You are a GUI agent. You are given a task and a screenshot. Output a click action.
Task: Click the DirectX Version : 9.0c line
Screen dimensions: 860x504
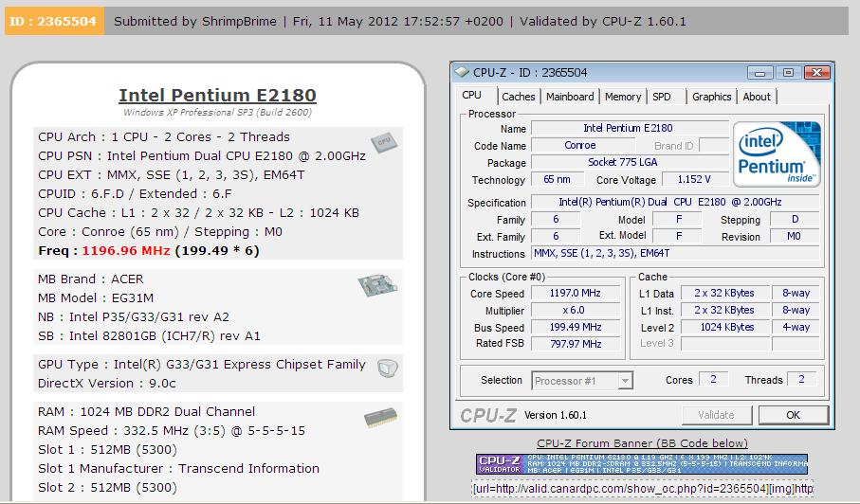click(107, 383)
